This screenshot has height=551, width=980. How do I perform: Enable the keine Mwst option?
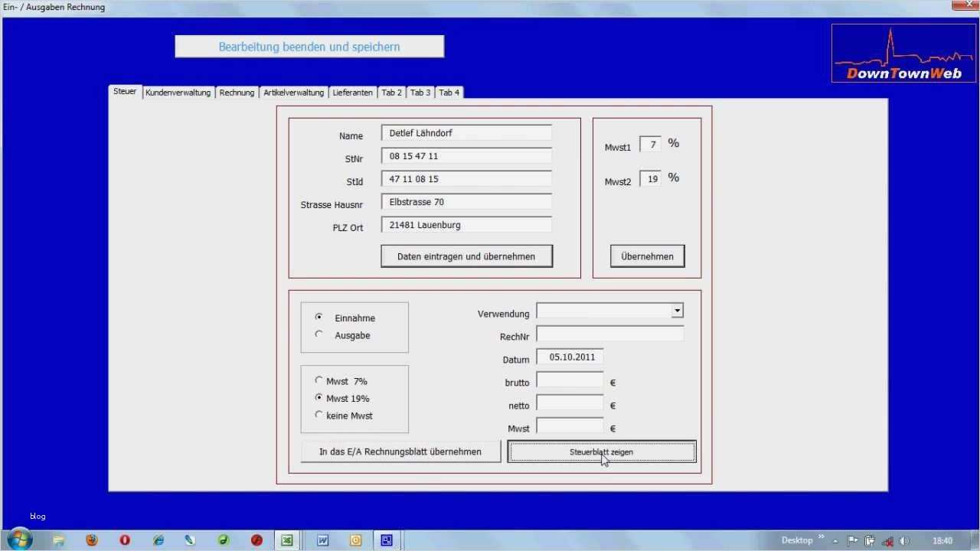319,414
